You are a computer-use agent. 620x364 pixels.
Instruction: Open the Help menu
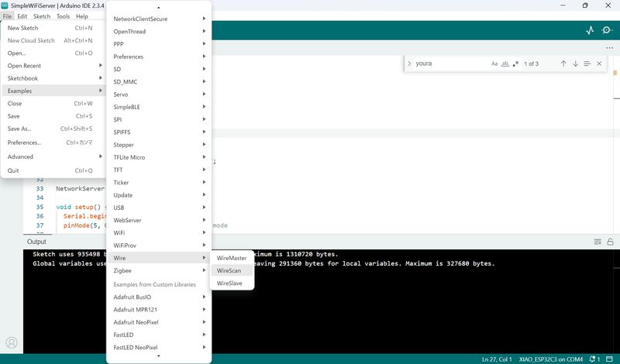click(82, 16)
